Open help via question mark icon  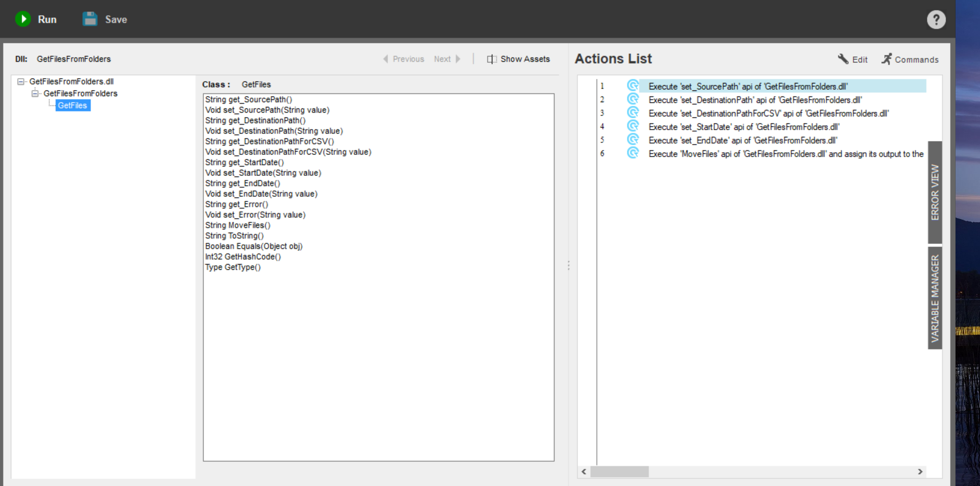[936, 19]
